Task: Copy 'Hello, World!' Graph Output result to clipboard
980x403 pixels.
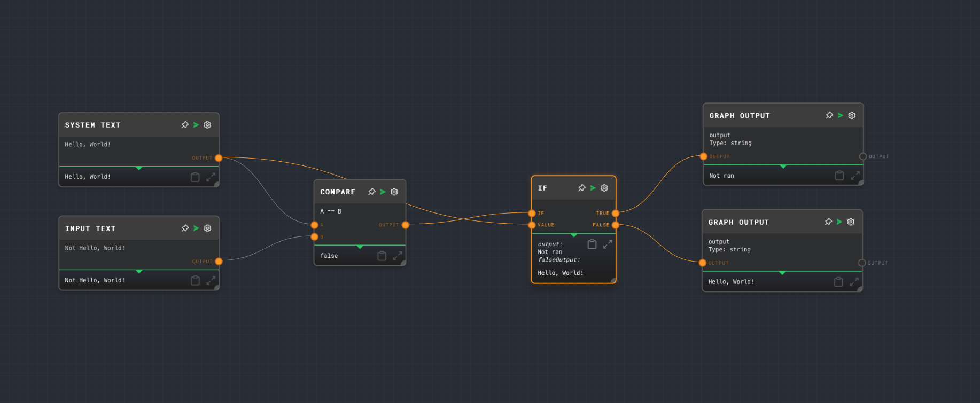Action: click(838, 281)
